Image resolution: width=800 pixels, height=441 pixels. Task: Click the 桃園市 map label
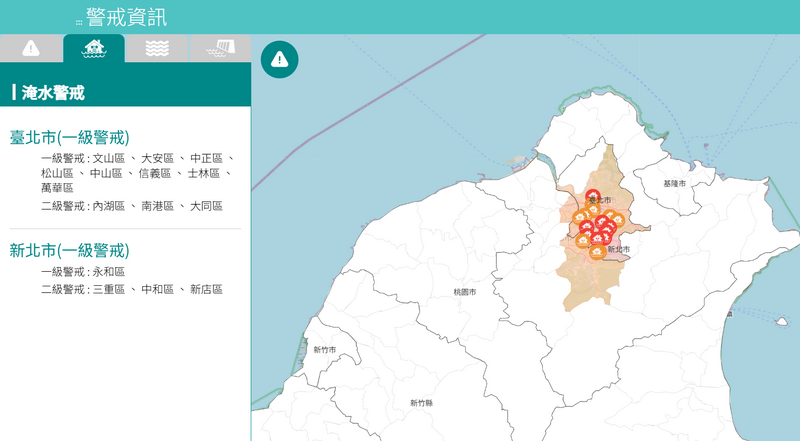[465, 292]
